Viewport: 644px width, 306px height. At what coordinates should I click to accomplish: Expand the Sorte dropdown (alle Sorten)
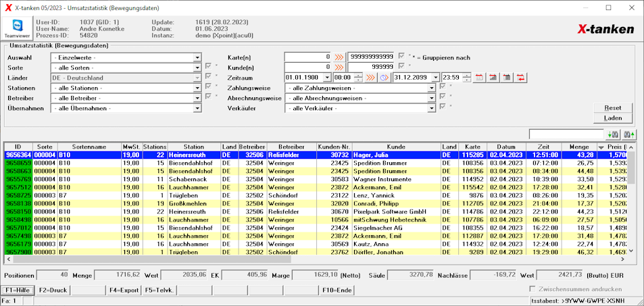coord(197,68)
